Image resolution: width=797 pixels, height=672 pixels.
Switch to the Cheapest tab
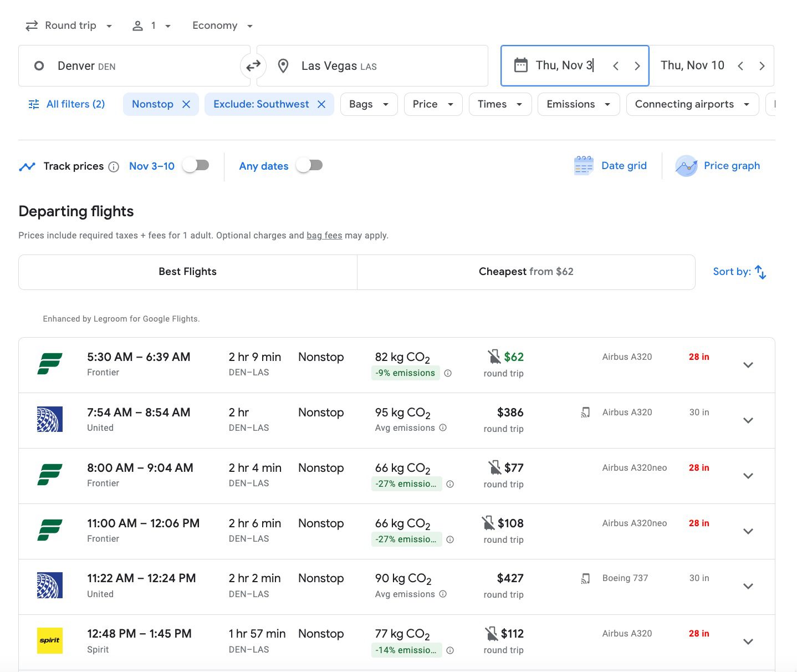coord(525,272)
